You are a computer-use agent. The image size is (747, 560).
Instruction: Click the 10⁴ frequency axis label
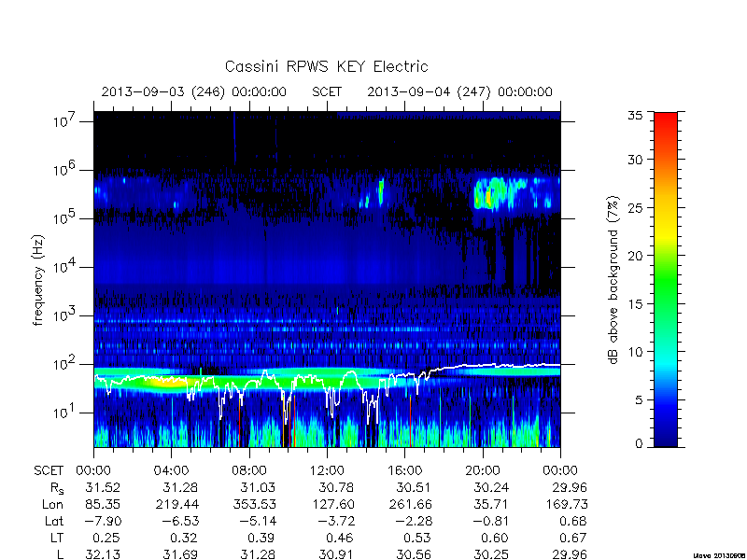(64, 266)
